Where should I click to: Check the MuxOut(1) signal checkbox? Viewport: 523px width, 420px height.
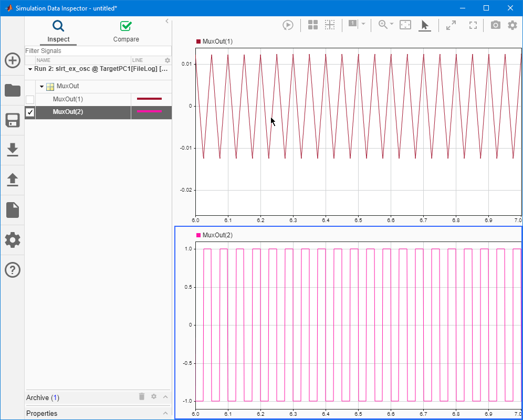click(x=29, y=99)
